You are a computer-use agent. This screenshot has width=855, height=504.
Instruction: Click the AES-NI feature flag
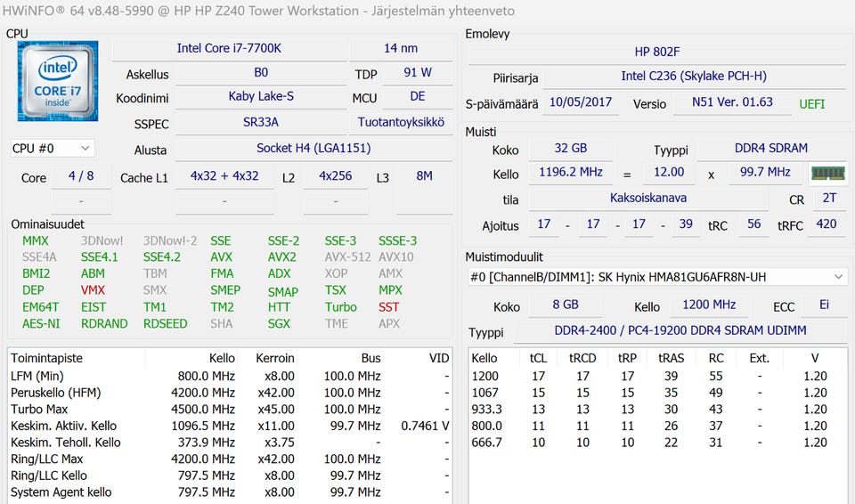click(x=42, y=324)
